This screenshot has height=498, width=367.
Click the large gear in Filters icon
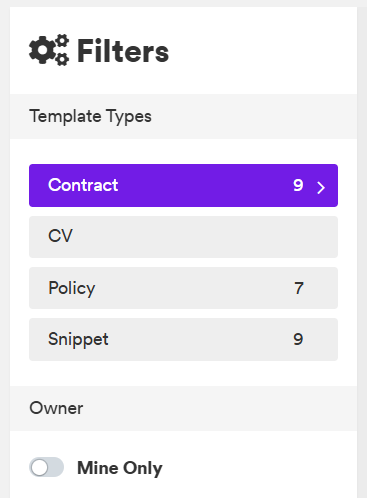(x=42, y=50)
